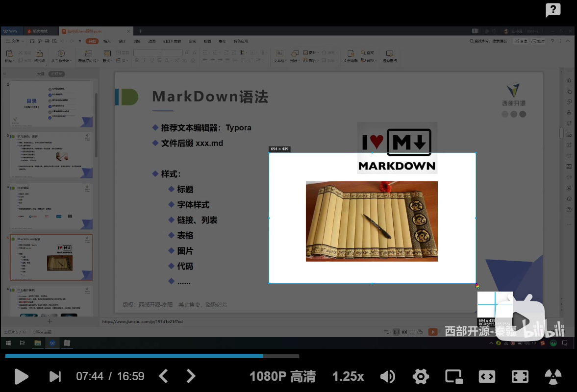577x392 pixels.
Task: Go to next episode arrow
Action: tap(191, 376)
